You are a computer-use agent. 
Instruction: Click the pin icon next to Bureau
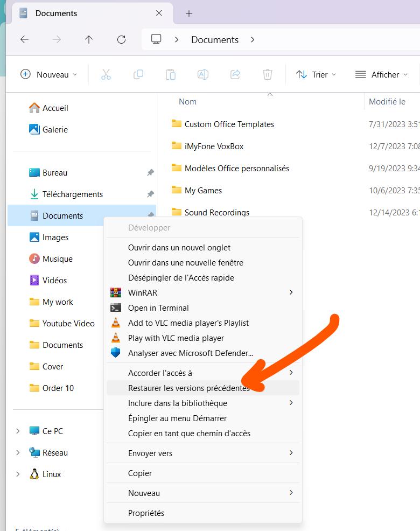point(150,173)
